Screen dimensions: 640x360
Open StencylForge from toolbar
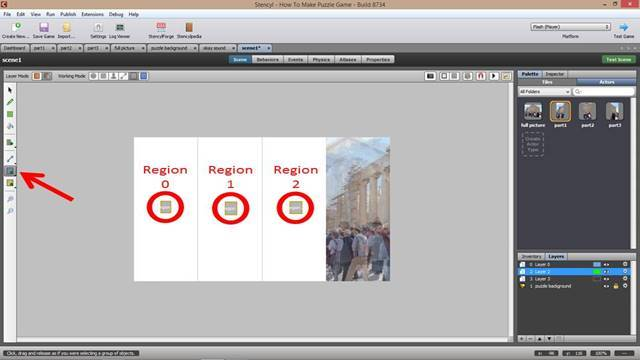(161, 31)
